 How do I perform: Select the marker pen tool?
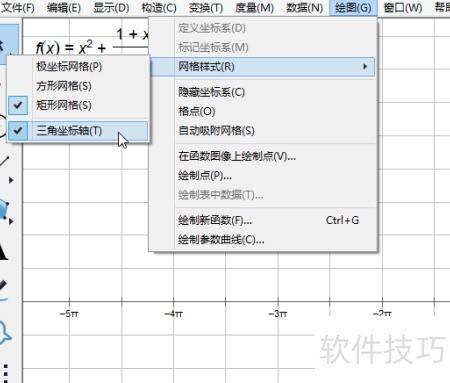click(x=3, y=290)
